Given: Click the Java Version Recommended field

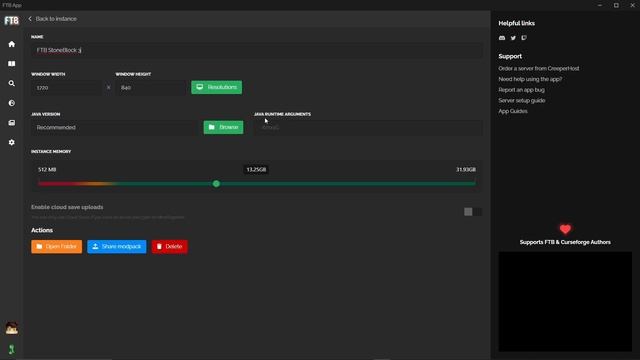Looking at the screenshot, I should pos(115,127).
